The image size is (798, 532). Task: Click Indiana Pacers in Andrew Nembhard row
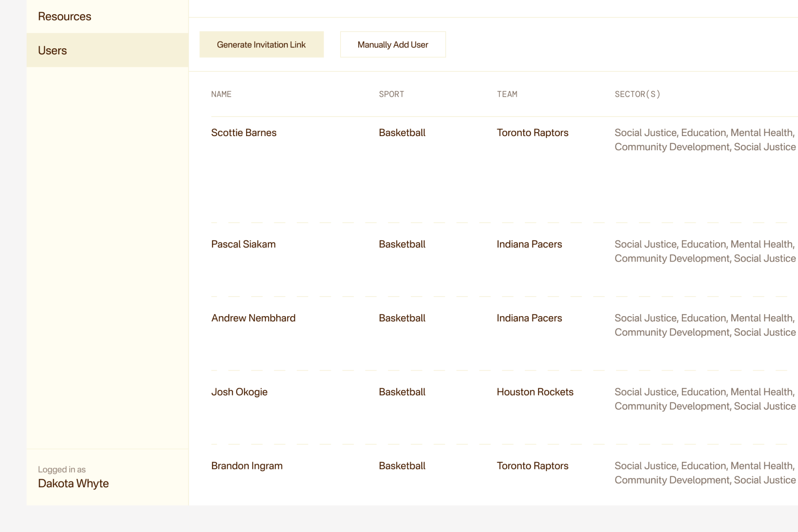click(x=529, y=318)
